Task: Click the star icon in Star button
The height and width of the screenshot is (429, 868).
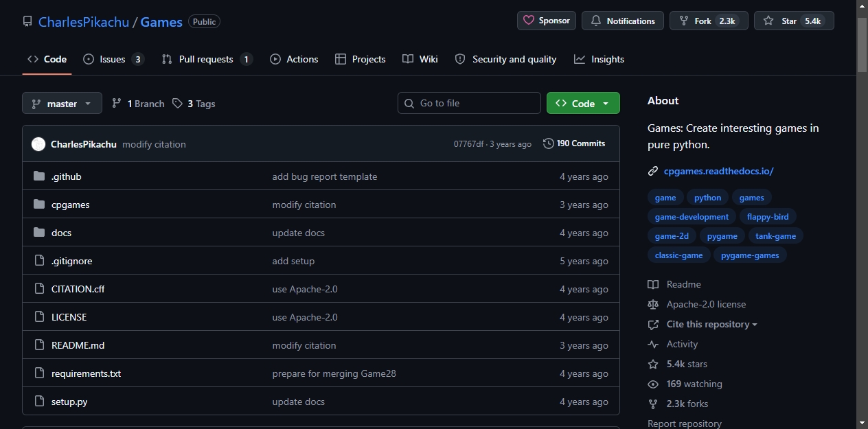Action: [x=768, y=21]
